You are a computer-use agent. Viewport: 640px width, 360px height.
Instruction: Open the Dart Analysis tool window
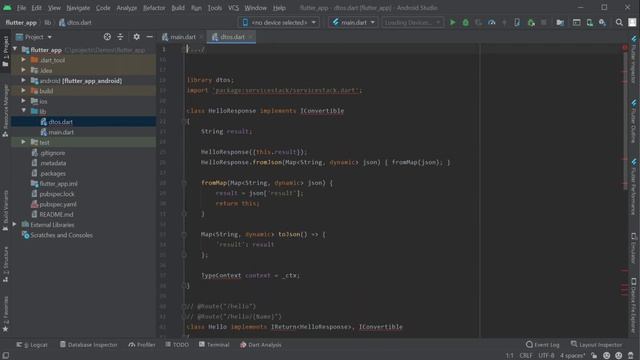[260, 344]
